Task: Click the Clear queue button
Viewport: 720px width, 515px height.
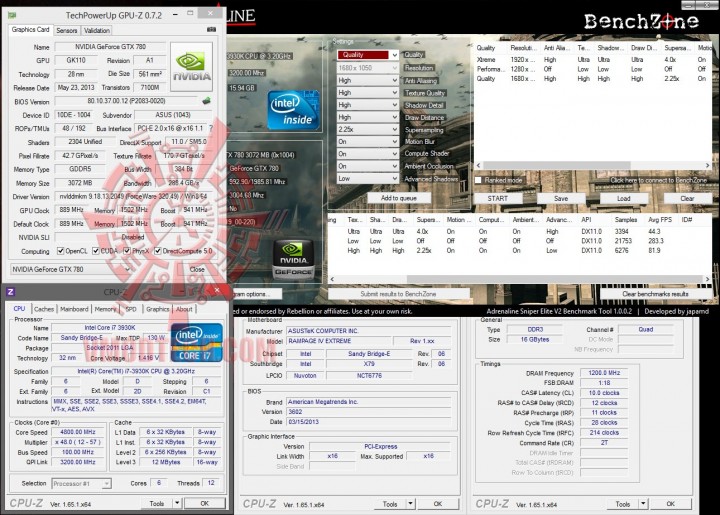Action: [x=687, y=198]
